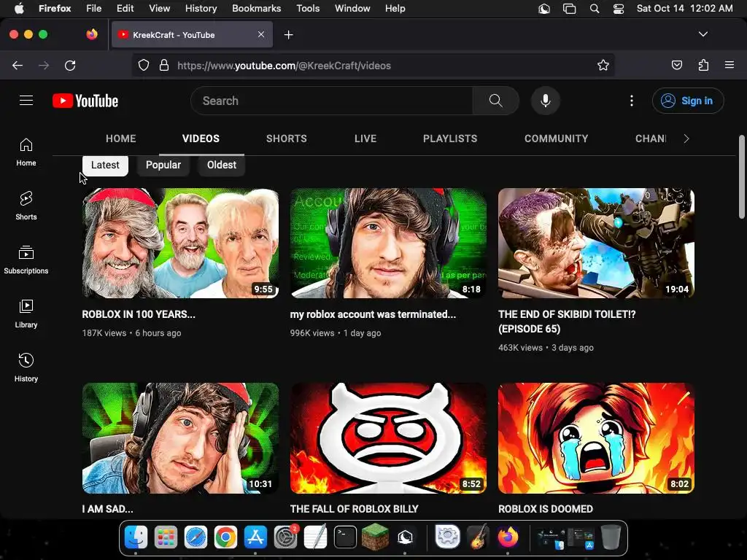
Task: Open macOS Control Center
Action: pyautogui.click(x=619, y=9)
